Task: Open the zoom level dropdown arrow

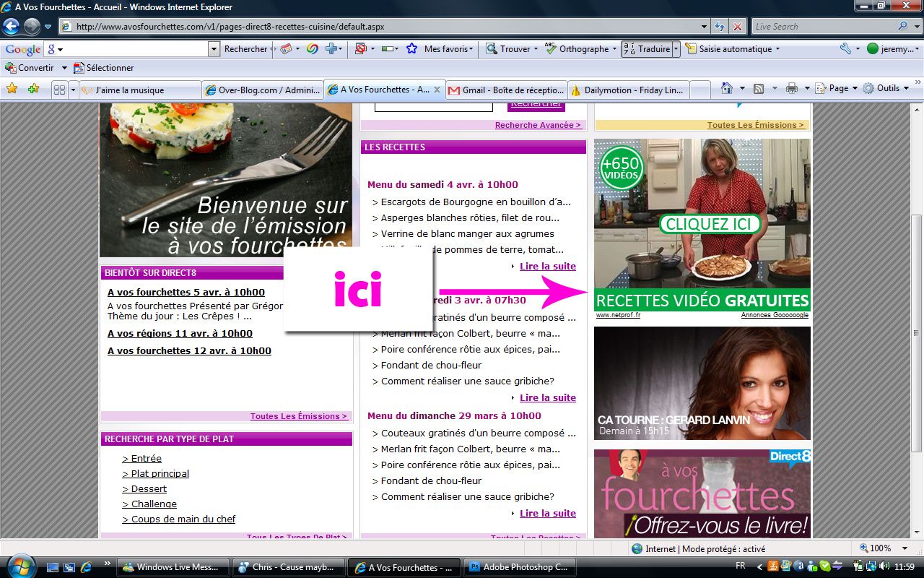Action: coord(906,548)
